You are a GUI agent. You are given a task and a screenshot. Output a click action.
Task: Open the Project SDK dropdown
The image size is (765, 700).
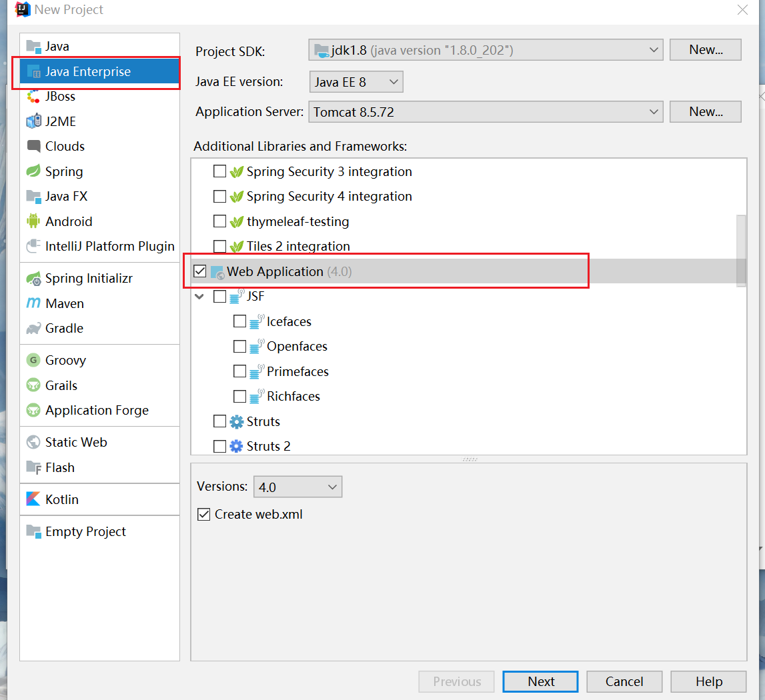[x=486, y=50]
